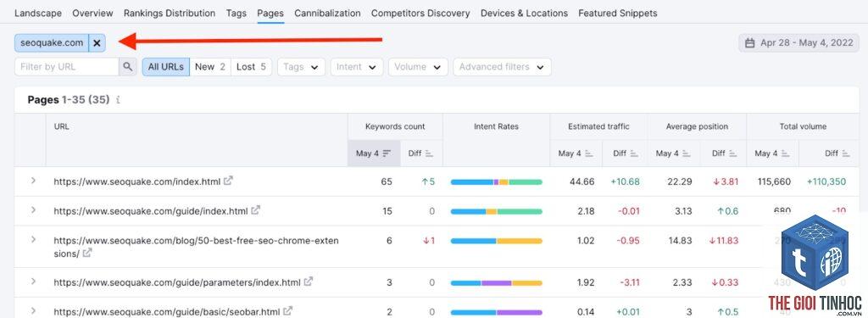
Task: Click the info icon beside Pages 1-35
Action: (x=118, y=100)
